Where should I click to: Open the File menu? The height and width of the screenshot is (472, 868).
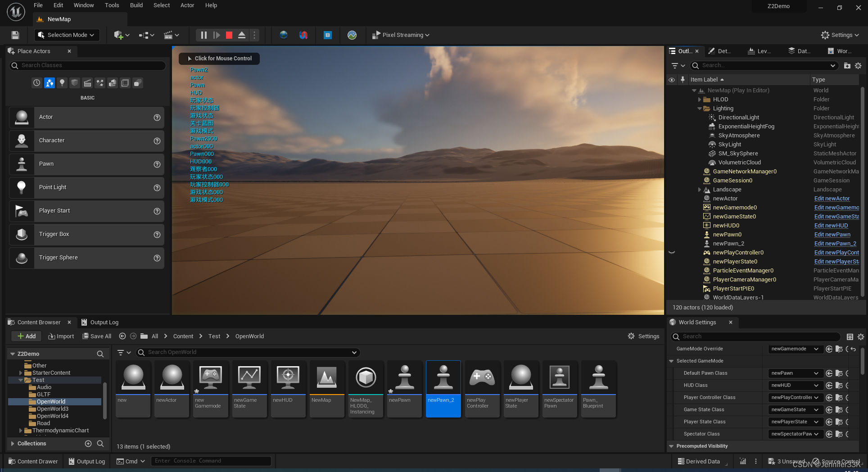[38, 5]
